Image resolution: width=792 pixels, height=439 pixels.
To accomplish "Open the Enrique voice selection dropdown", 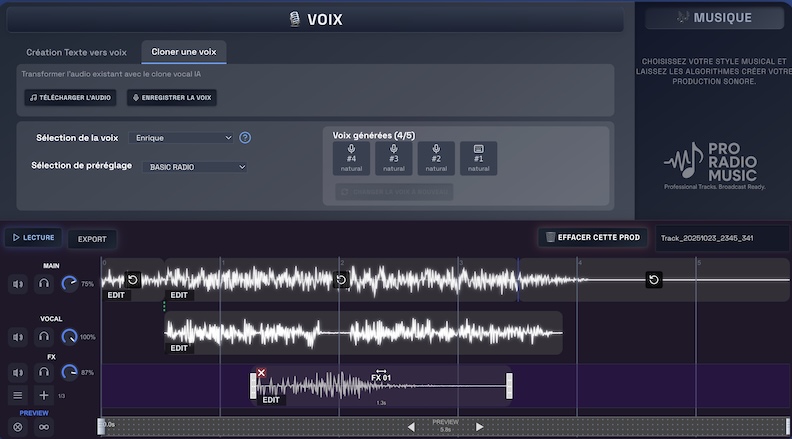I will click(x=186, y=138).
